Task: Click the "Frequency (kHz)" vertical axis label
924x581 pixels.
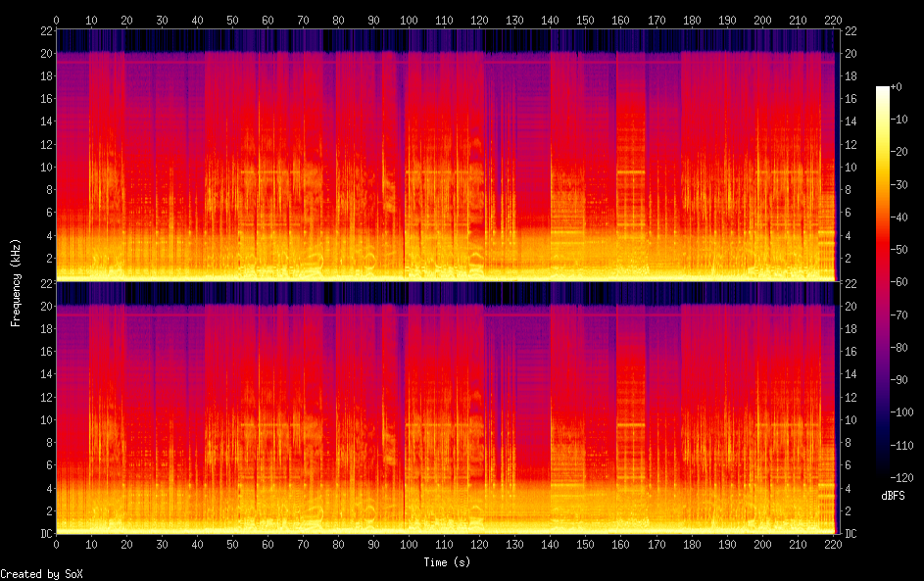Action: click(16, 281)
